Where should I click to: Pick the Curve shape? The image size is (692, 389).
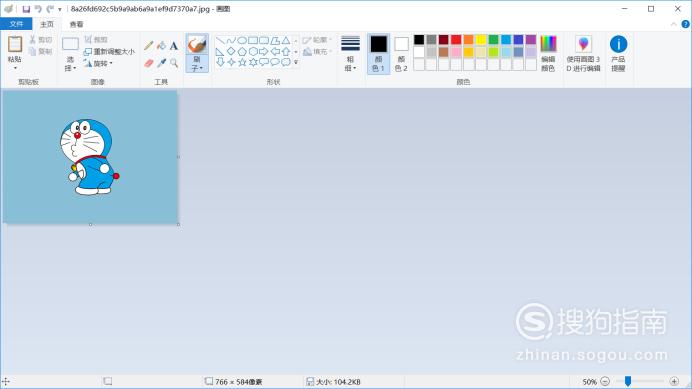(231, 41)
